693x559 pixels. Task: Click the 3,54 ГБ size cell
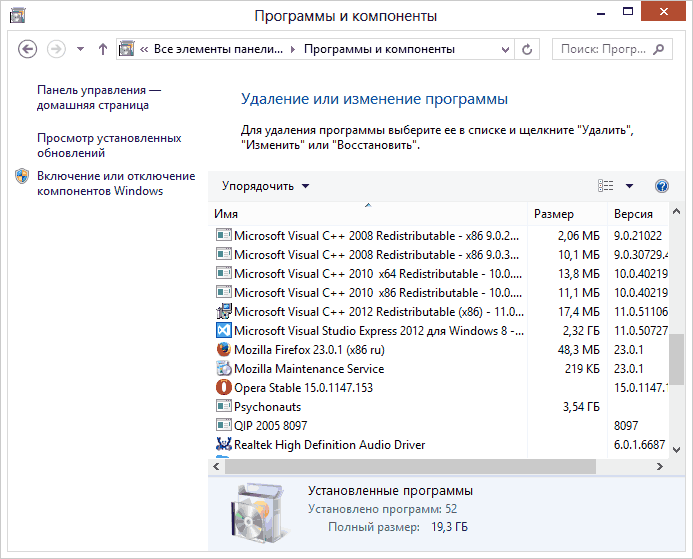click(581, 407)
